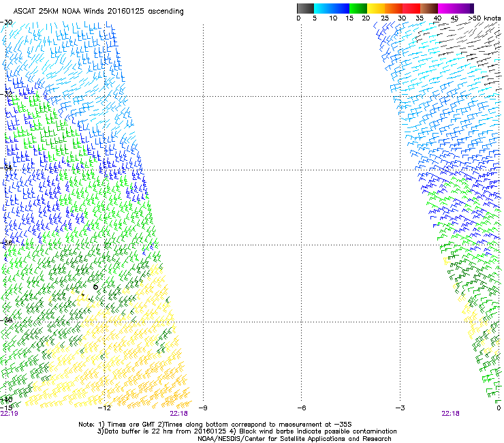Select the yellow 20-25 knots color segment
This screenshot has height=443, width=504.
click(x=376, y=8)
